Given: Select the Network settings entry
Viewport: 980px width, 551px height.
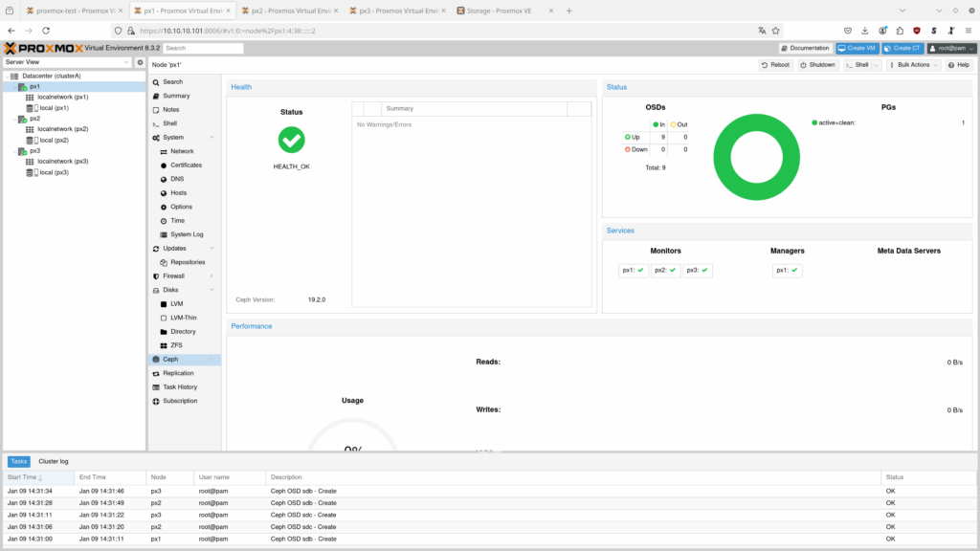Looking at the screenshot, I should click(x=182, y=151).
